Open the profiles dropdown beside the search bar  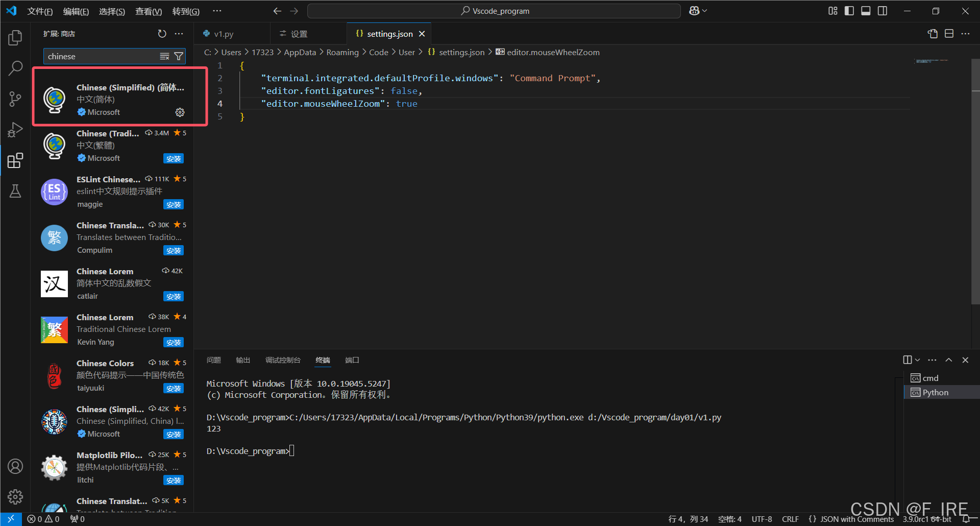[697, 10]
